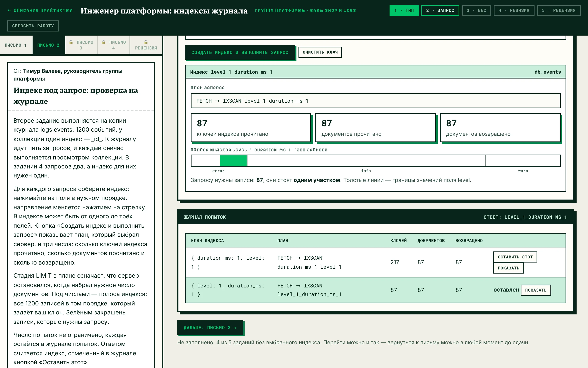Click the value 217 in the attempts table
Viewport: 588px width, 368px height.
[395, 262]
